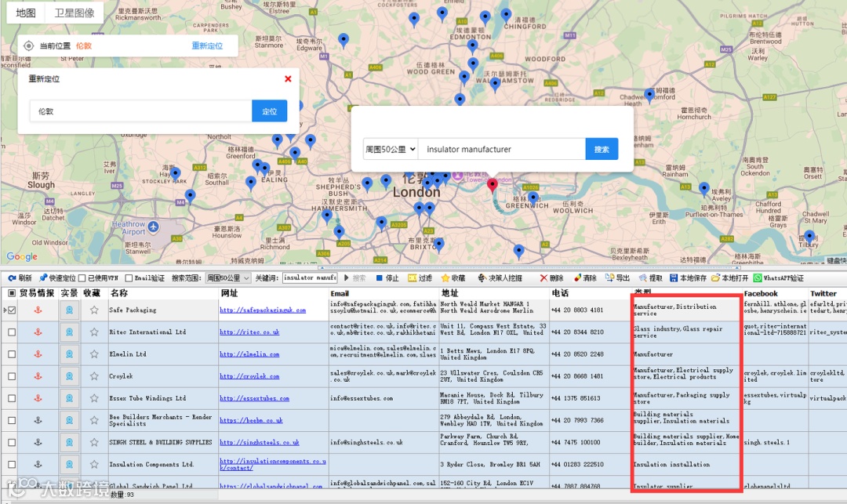Click the anchor icon in the Croylek row

38,376
